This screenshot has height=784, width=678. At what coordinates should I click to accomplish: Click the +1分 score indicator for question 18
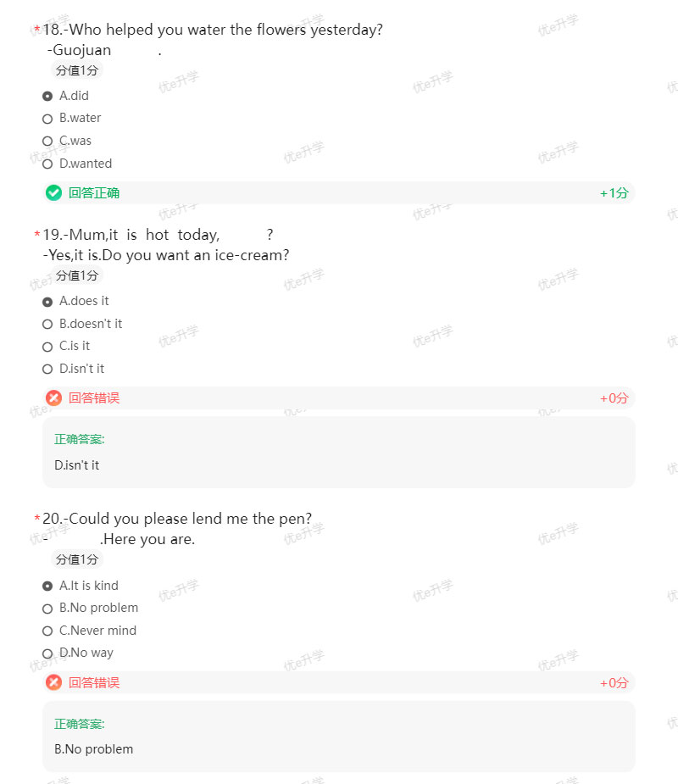[x=614, y=192]
